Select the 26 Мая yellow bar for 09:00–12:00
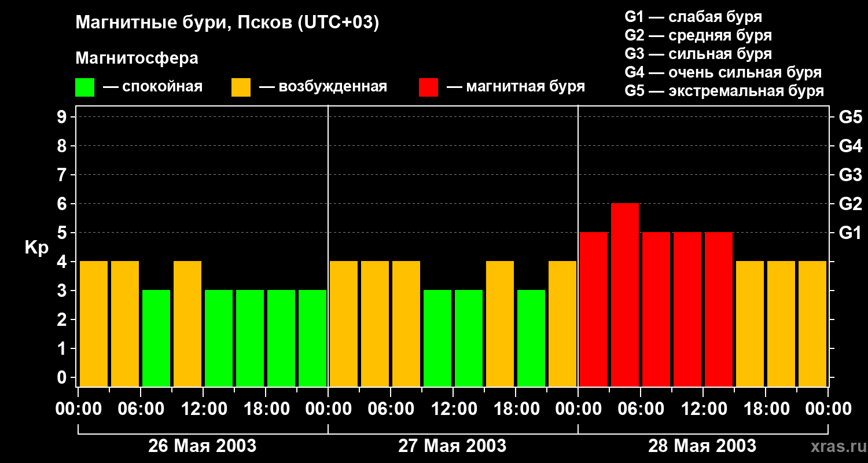The width and height of the screenshot is (868, 463). point(187,324)
